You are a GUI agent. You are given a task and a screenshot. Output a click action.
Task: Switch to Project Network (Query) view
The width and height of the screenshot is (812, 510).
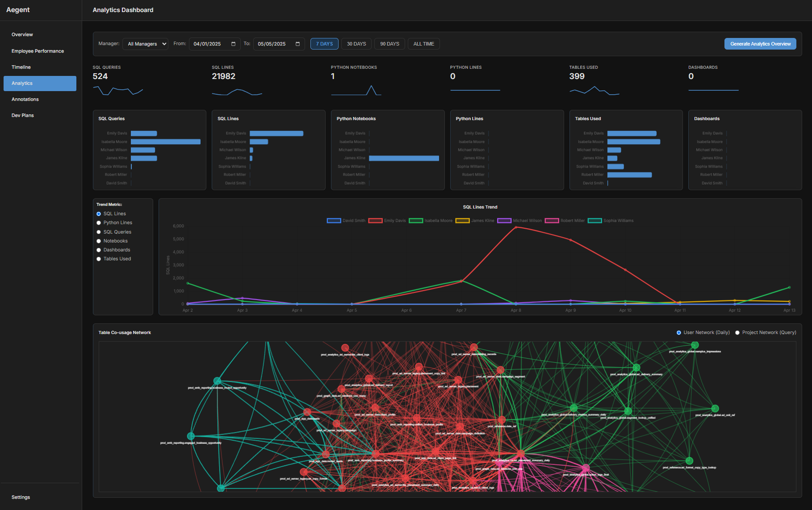737,333
